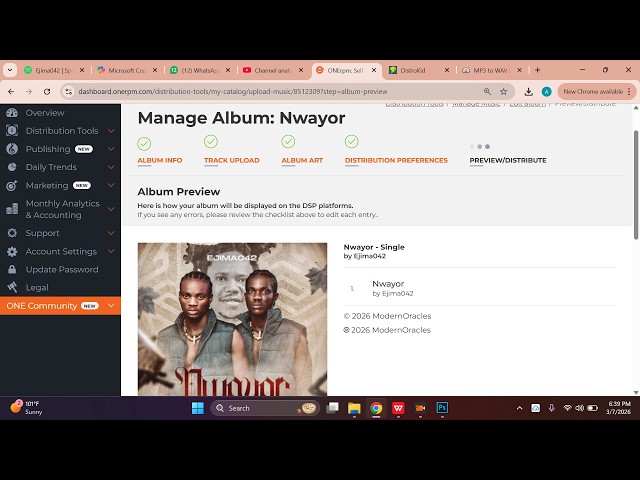
Task: Click the Support lifebuoy icon
Action: coord(12,233)
